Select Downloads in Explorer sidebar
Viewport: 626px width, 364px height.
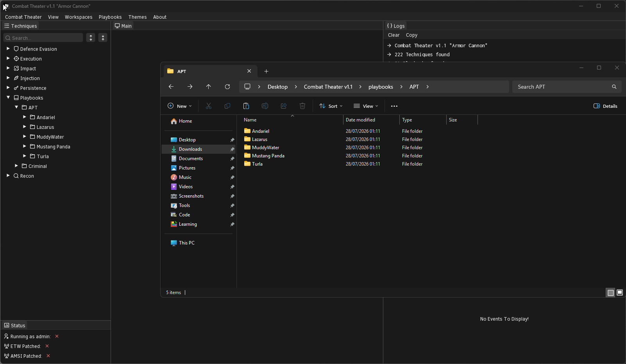199,149
